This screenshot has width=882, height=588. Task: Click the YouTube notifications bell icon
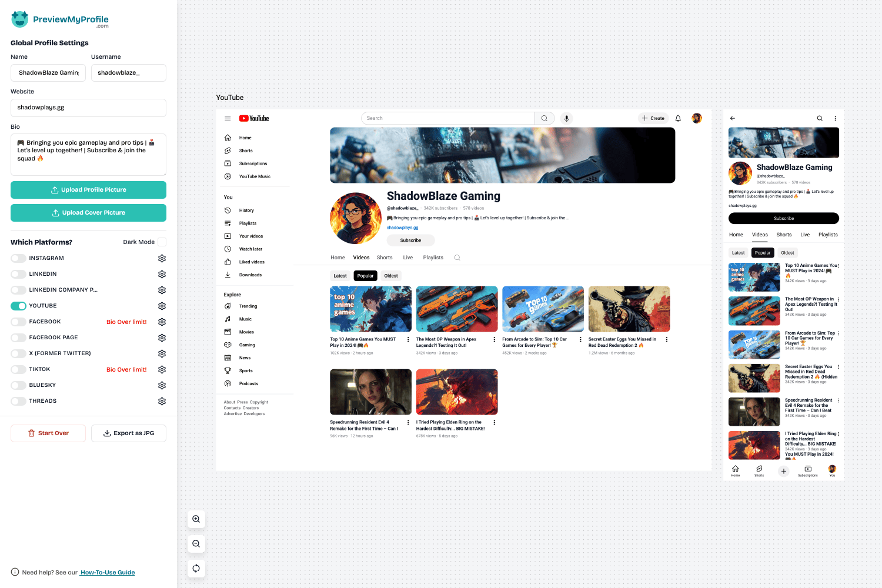[x=678, y=118]
